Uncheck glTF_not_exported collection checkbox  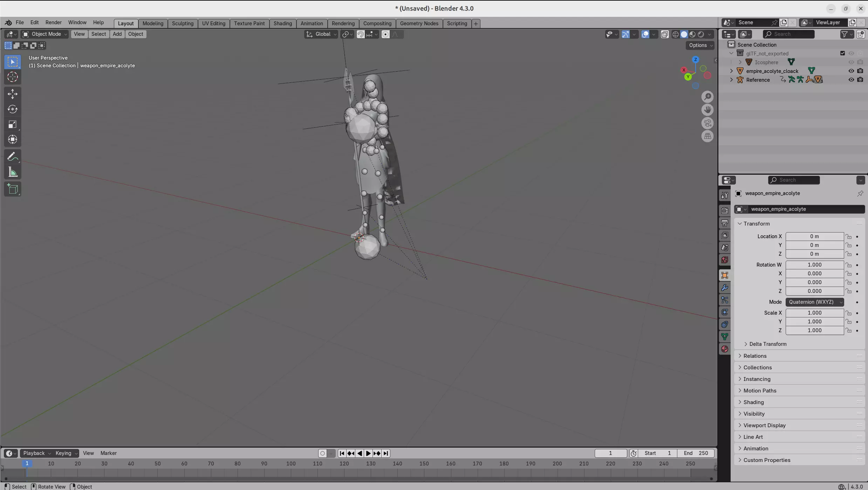tap(842, 53)
